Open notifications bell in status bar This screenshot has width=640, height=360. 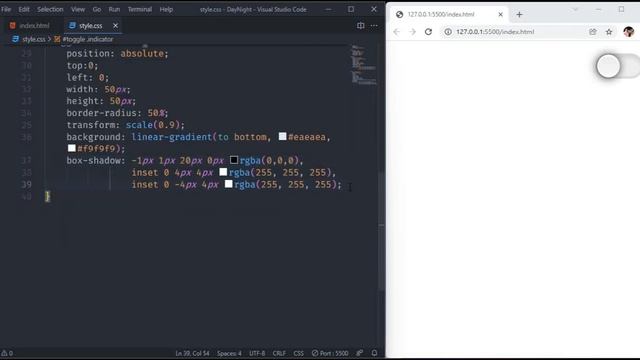pos(374,353)
